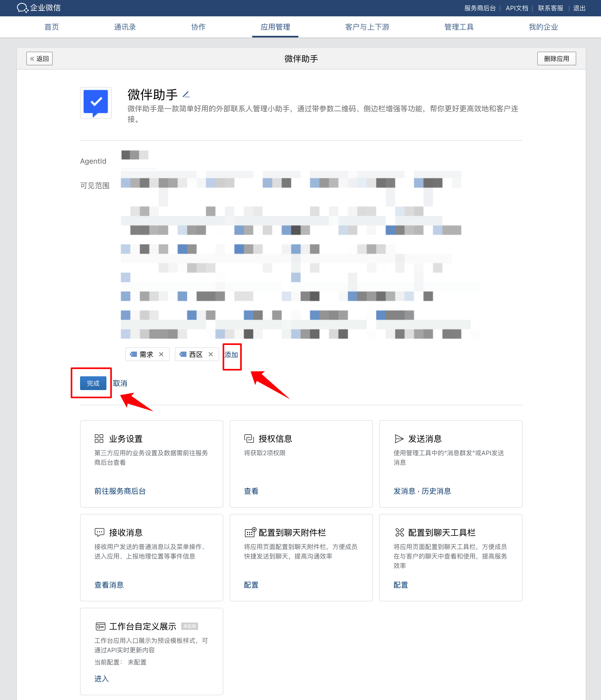The height and width of the screenshot is (700, 601).
Task: Click 退出 to log out
Action: (x=579, y=8)
